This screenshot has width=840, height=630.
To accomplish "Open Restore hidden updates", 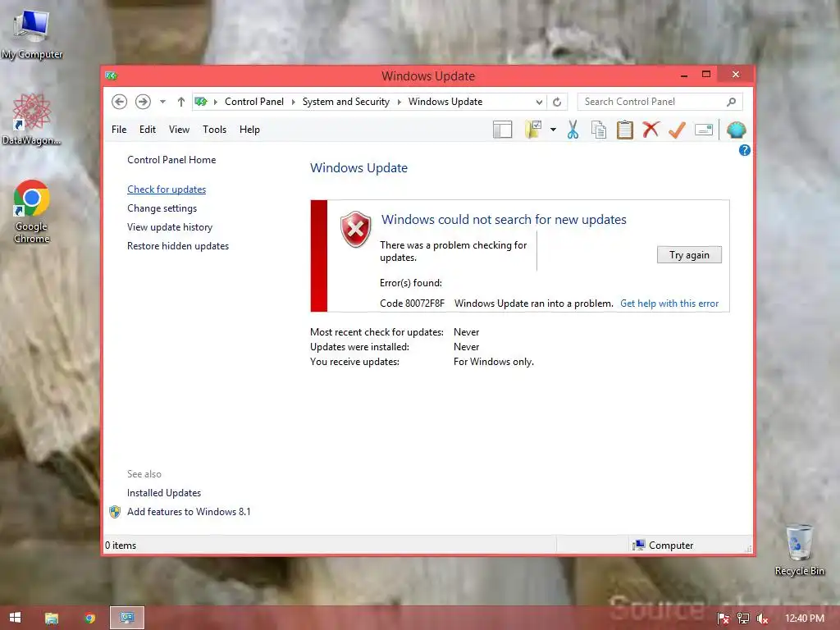I will pyautogui.click(x=178, y=246).
